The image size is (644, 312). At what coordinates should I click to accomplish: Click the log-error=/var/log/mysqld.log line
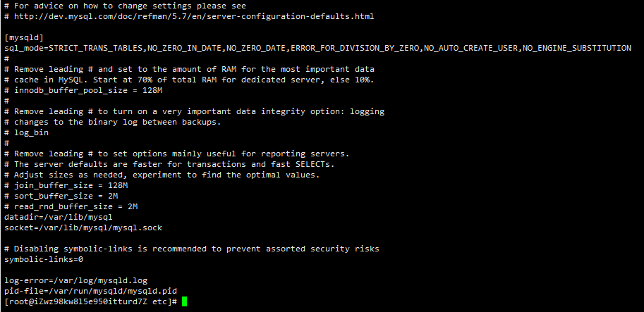pyautogui.click(x=76, y=280)
